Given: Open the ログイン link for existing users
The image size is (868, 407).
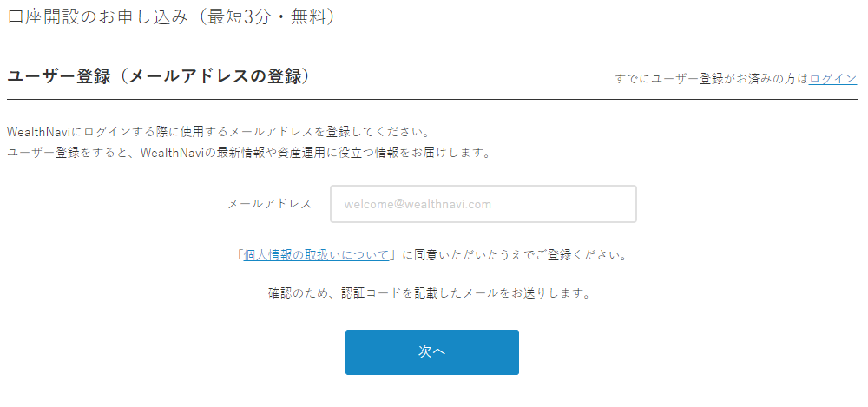Looking at the screenshot, I should point(832,79).
